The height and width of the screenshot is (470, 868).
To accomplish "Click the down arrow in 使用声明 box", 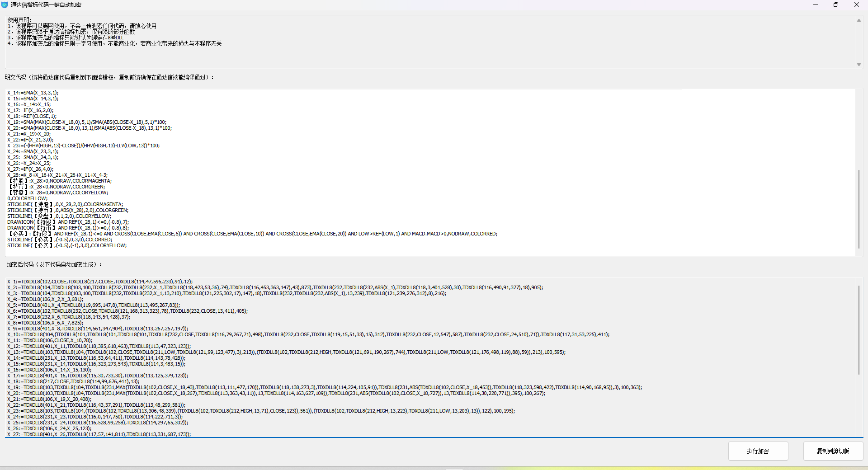I will coord(859,65).
